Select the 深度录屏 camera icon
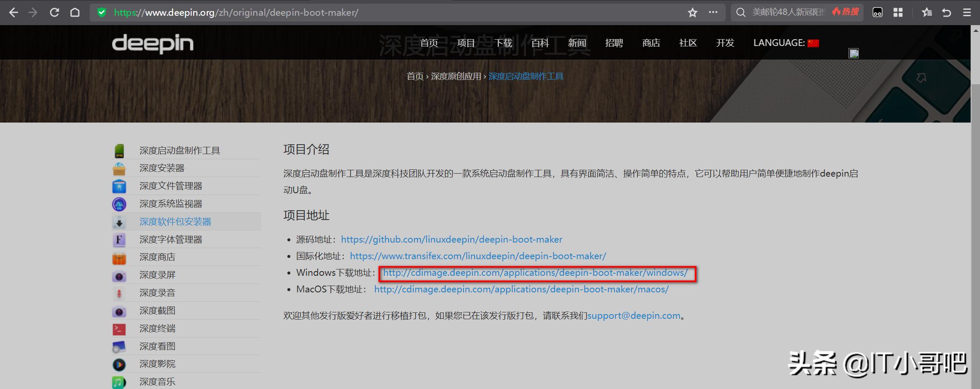The height and width of the screenshot is (389, 980). [119, 275]
